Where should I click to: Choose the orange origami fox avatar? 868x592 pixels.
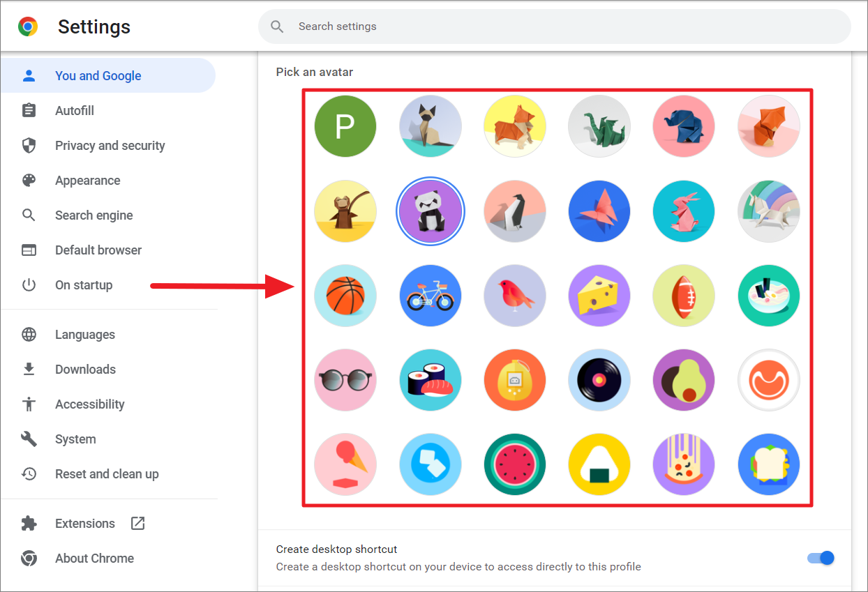click(x=769, y=126)
